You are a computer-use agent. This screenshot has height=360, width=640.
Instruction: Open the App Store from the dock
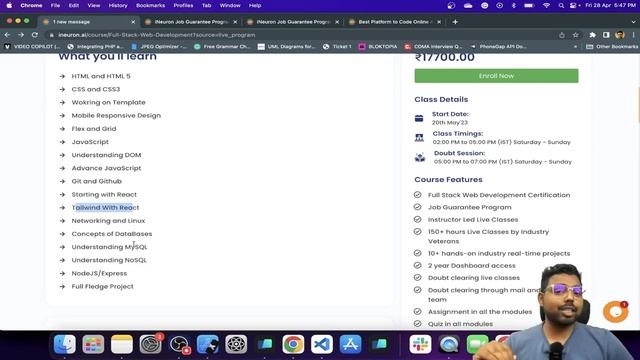tap(350, 344)
